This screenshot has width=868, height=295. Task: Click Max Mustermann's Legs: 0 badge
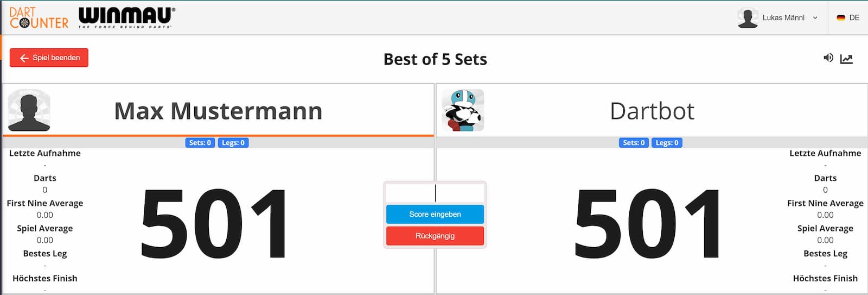[233, 143]
